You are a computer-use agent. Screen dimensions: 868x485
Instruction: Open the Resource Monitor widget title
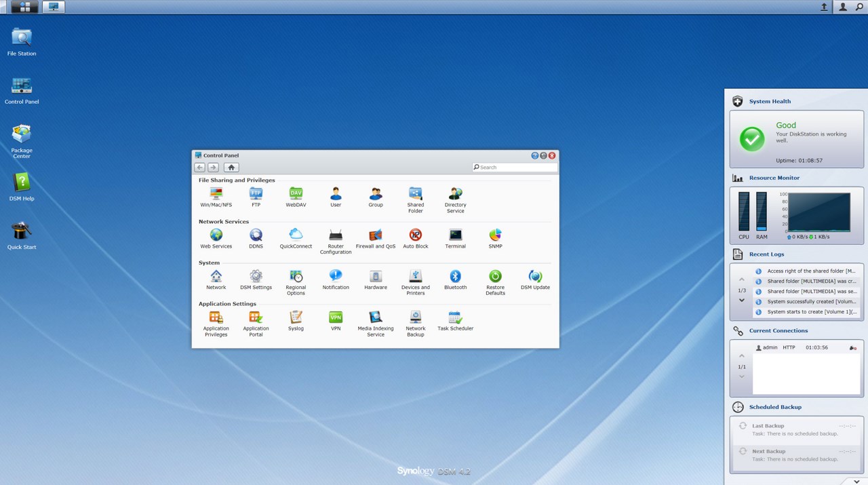pyautogui.click(x=774, y=178)
